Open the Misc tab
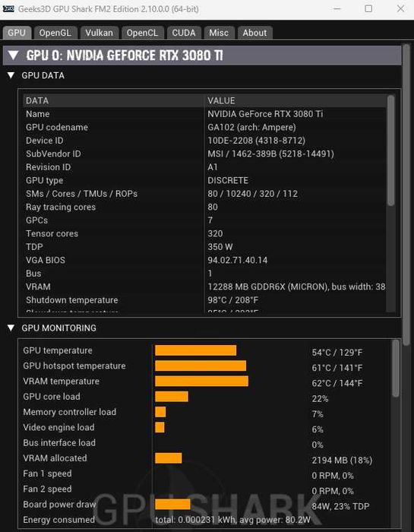This screenshot has height=532, width=414. click(219, 33)
